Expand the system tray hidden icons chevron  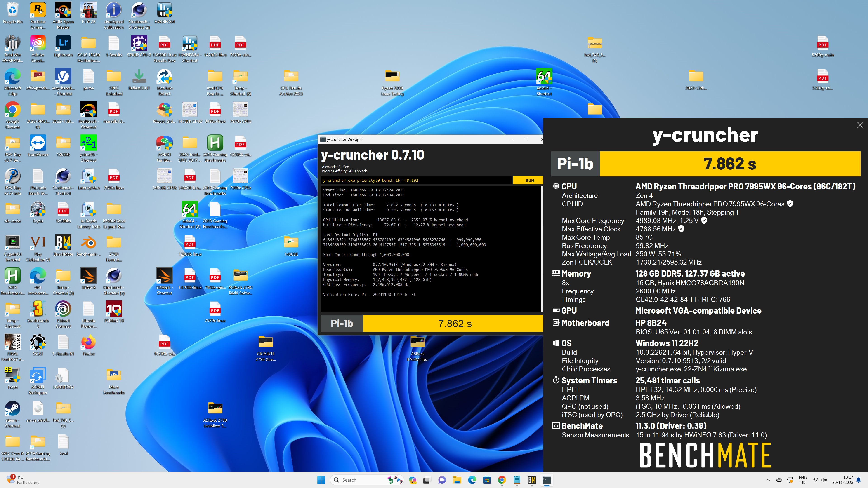click(768, 480)
